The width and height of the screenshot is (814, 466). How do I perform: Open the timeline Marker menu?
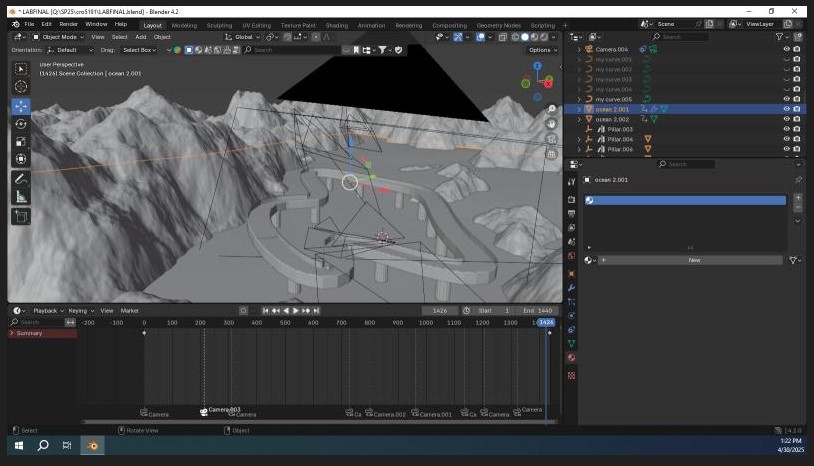(x=129, y=311)
